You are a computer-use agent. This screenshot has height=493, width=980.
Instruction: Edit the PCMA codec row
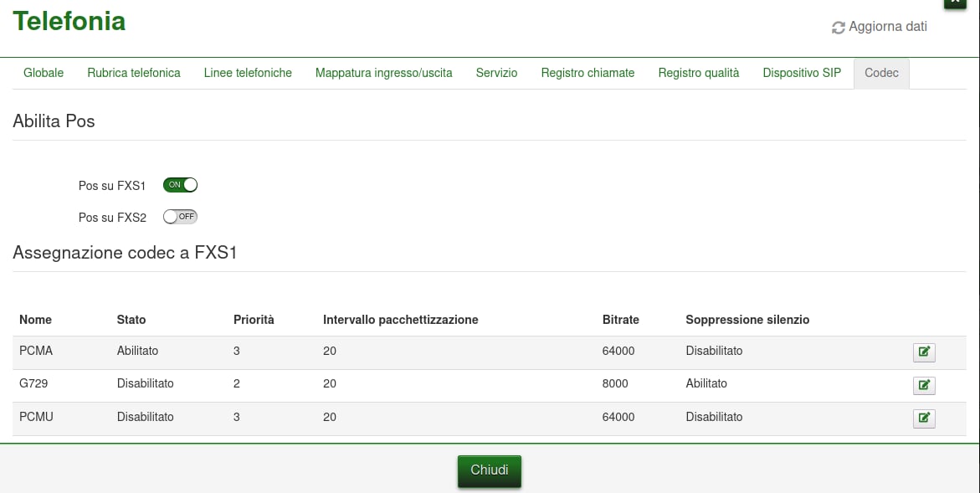click(x=924, y=352)
